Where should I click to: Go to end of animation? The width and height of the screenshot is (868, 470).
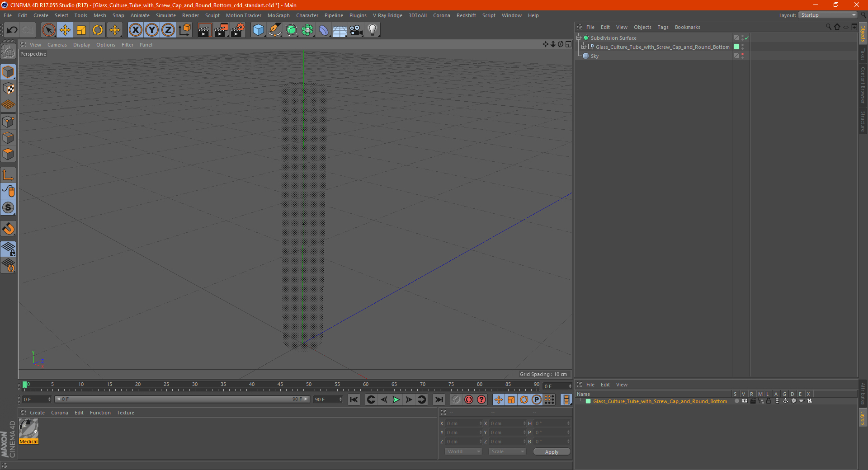tap(439, 399)
